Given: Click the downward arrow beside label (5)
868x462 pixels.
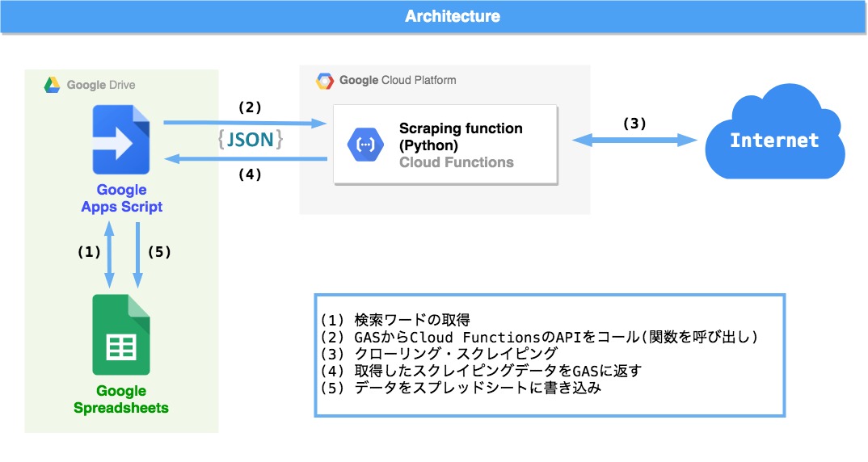Looking at the screenshot, I should (138, 254).
